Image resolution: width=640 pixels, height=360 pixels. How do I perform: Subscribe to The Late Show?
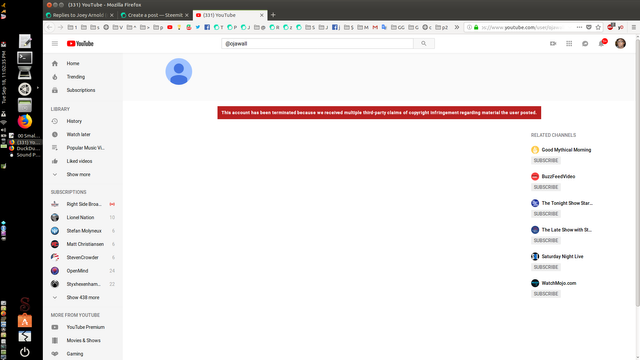point(546,240)
